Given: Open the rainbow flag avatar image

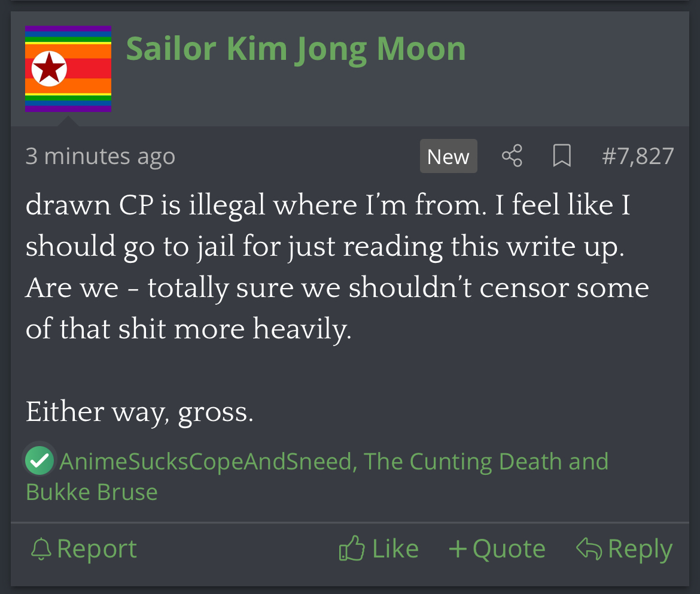Looking at the screenshot, I should pos(68,69).
